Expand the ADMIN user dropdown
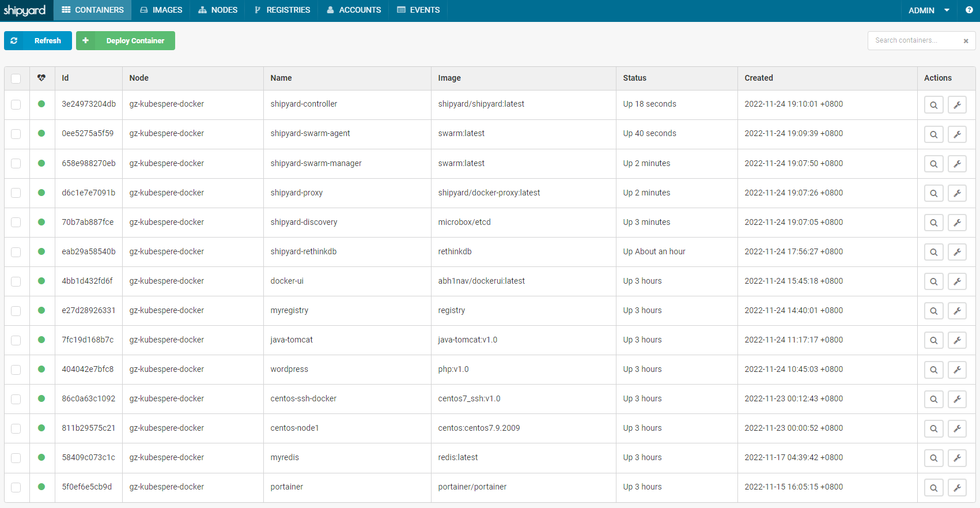Image resolution: width=980 pixels, height=508 pixels. tap(929, 10)
